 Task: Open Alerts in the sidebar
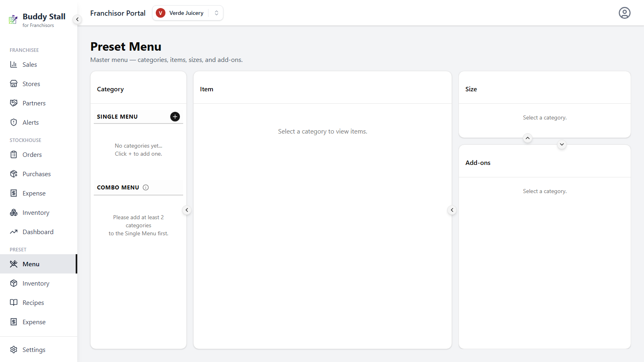(x=39, y=122)
